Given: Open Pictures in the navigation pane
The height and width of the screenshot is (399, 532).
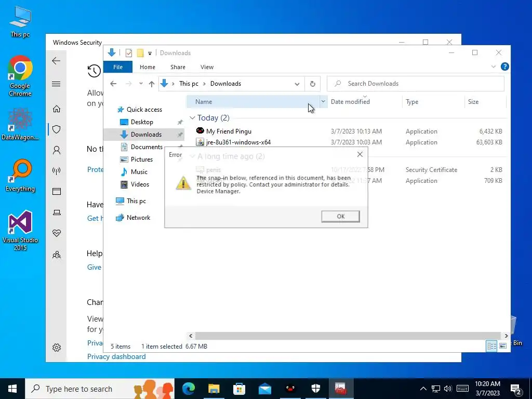Looking at the screenshot, I should [x=141, y=159].
